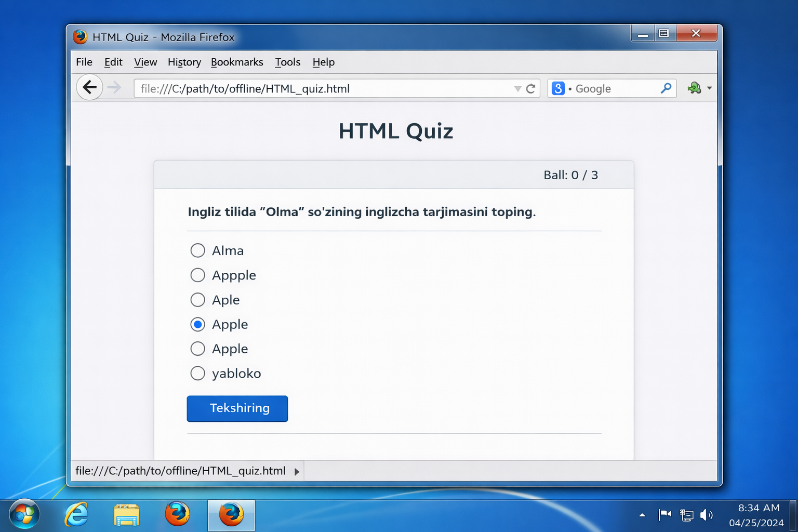Select the Alma radio option

pos(197,250)
